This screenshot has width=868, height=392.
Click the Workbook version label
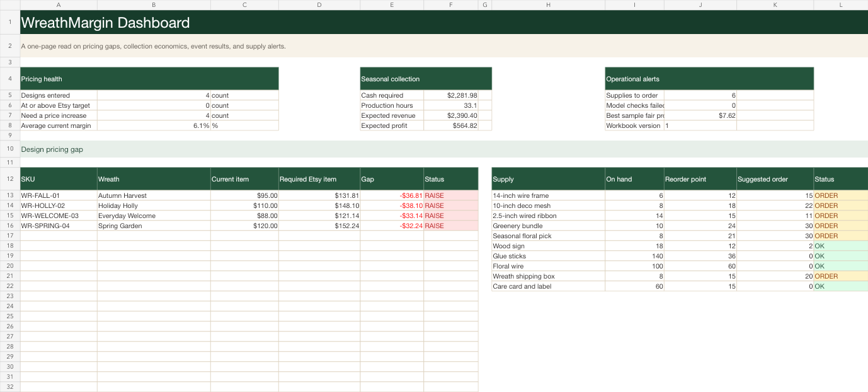[x=634, y=125]
